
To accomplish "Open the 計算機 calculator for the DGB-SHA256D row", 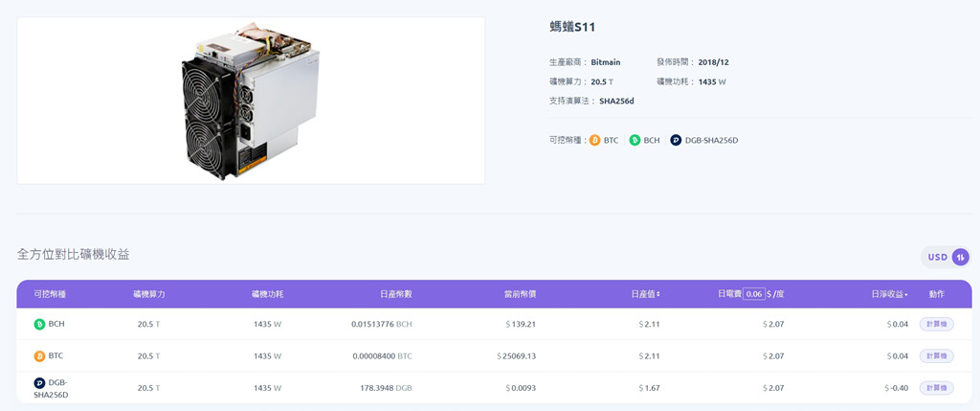I will click(x=936, y=388).
